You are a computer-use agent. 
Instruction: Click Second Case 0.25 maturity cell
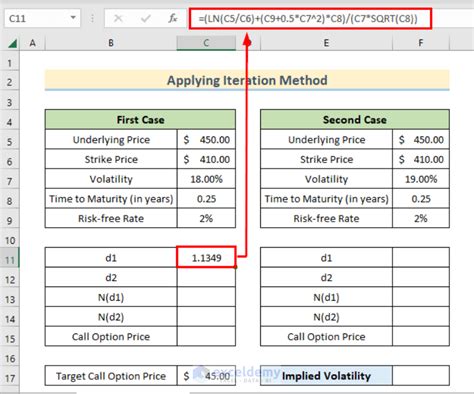(421, 199)
